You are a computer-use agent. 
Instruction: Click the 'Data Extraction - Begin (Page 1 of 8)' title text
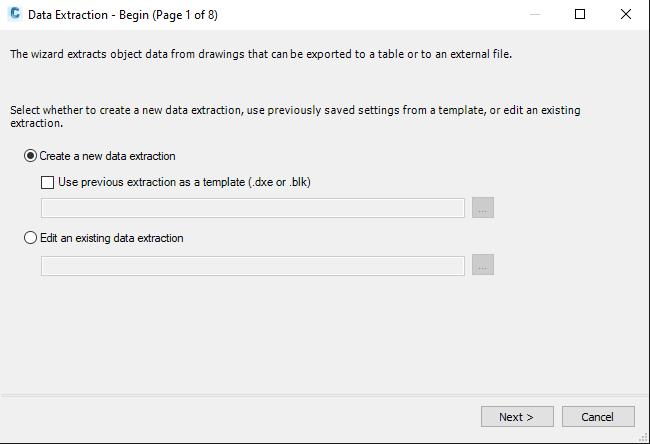pyautogui.click(x=123, y=15)
